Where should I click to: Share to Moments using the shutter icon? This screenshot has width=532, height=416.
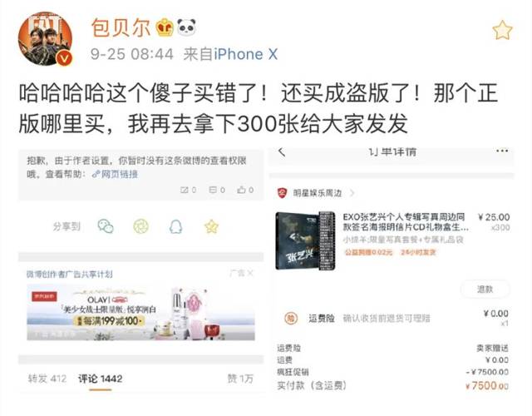pyautogui.click(x=140, y=226)
